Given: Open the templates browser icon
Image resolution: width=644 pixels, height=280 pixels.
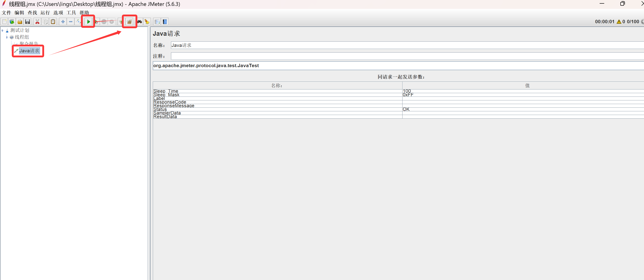Looking at the screenshot, I should (x=12, y=22).
